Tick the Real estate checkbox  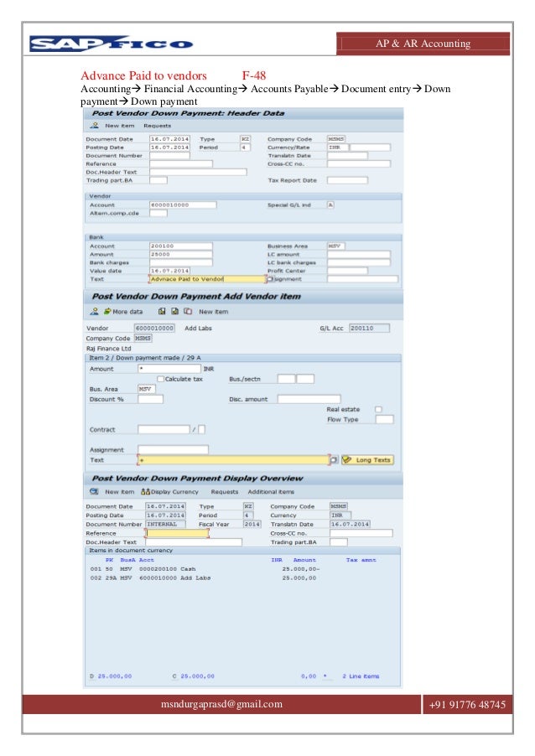coord(379,409)
